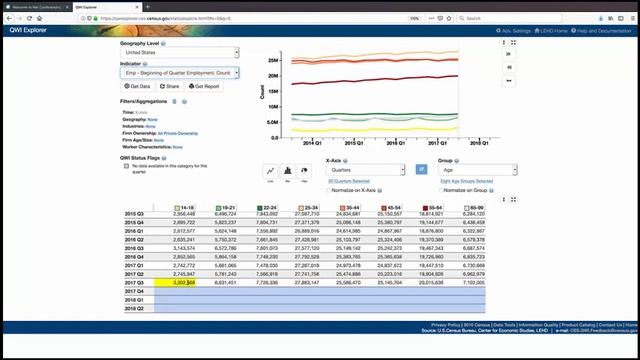Click the third chart side-panel tool icon

point(509,81)
